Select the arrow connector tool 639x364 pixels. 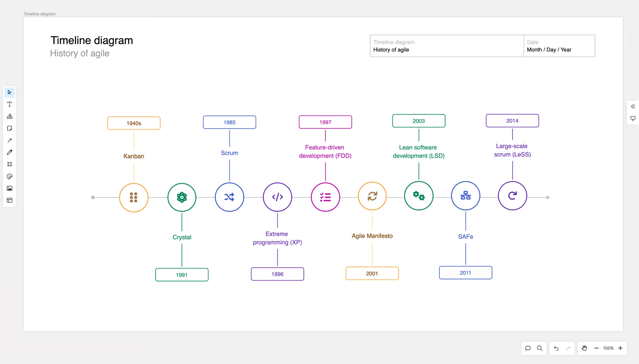click(x=9, y=141)
